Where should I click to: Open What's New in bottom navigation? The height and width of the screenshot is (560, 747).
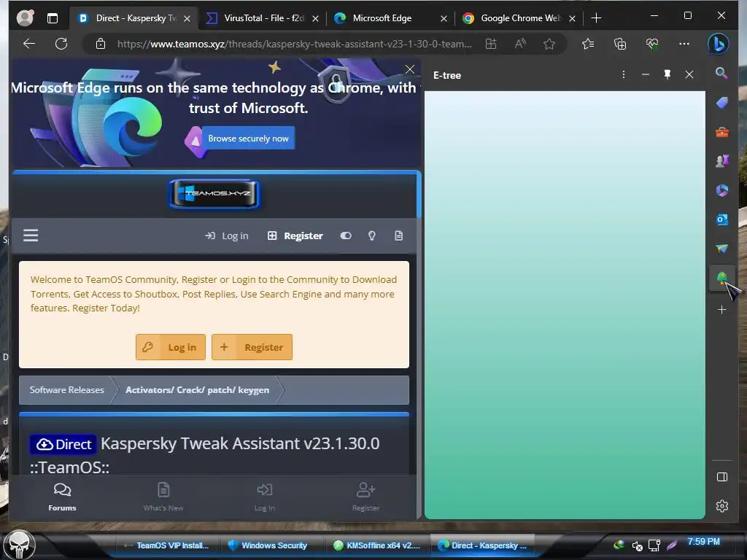point(163,497)
